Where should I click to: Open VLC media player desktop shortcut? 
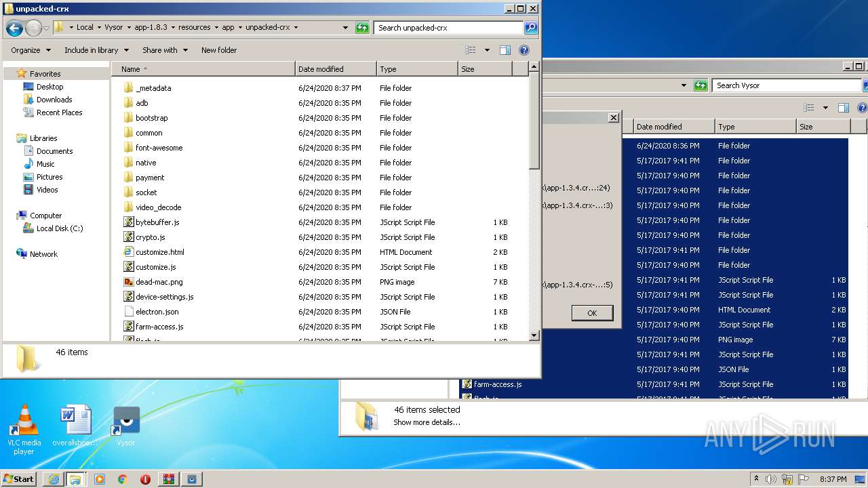(x=24, y=430)
